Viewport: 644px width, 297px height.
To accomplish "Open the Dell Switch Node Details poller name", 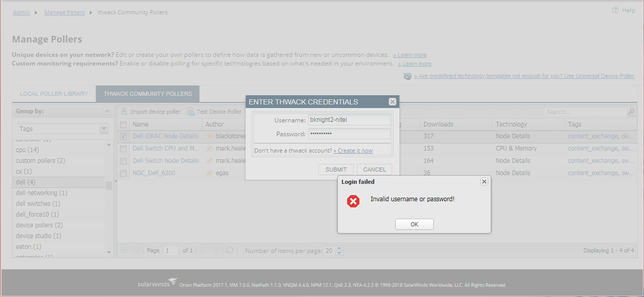I will (x=166, y=161).
